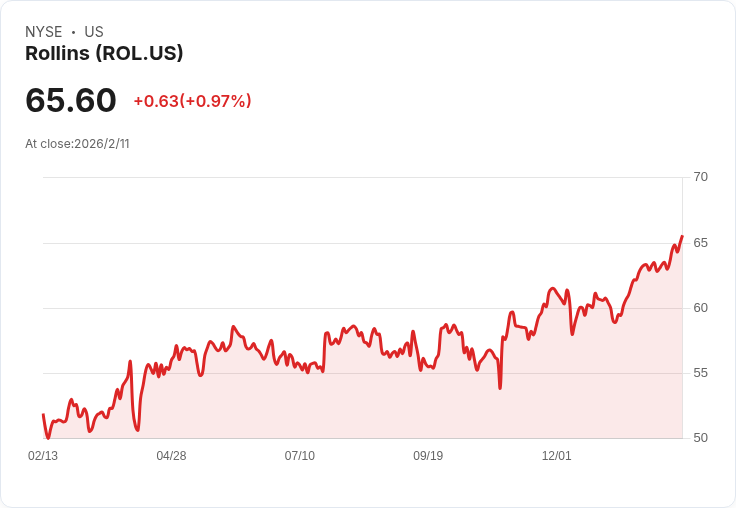Viewport: 736px width, 508px height.
Task: Select the 04/28 date on the x-axis
Action: point(171,456)
